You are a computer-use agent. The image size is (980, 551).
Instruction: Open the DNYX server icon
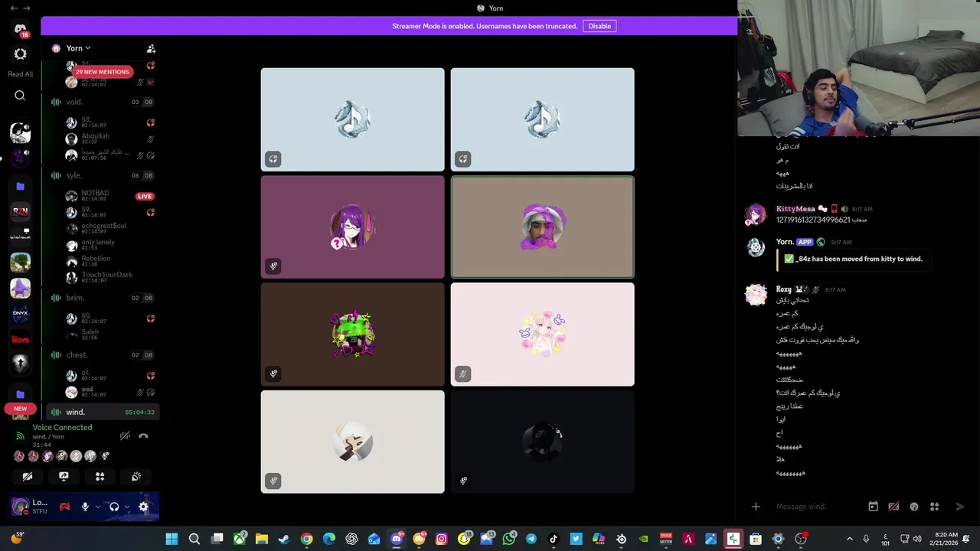click(x=21, y=313)
